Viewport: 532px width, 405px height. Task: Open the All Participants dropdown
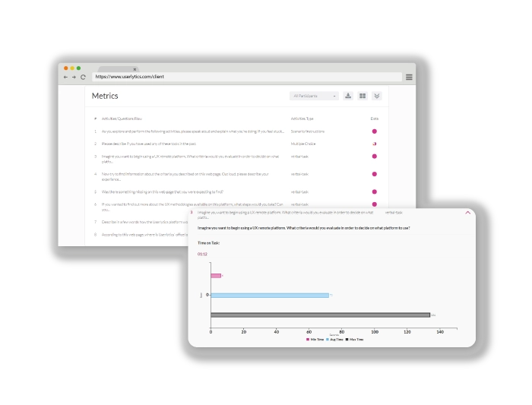(314, 96)
